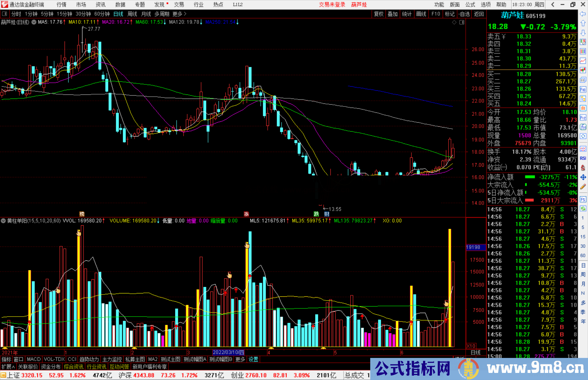
Task: Expand the dropdown beside 黄柱单阳 indicator name
Action: click(3, 221)
